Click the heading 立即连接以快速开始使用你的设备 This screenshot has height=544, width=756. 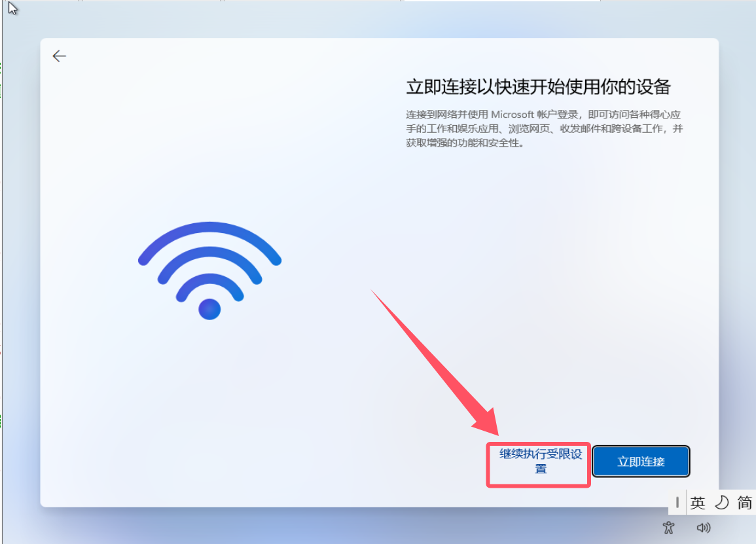pyautogui.click(x=538, y=87)
